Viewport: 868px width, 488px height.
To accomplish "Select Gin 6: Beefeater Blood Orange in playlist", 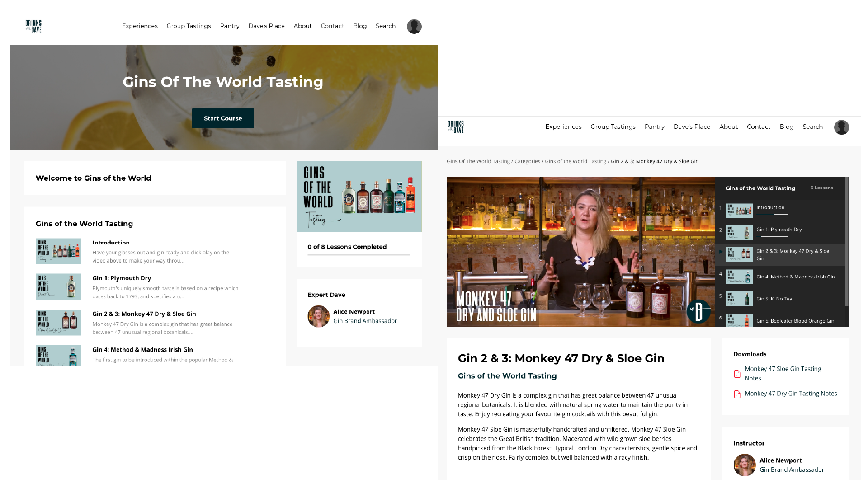I will 780,319.
